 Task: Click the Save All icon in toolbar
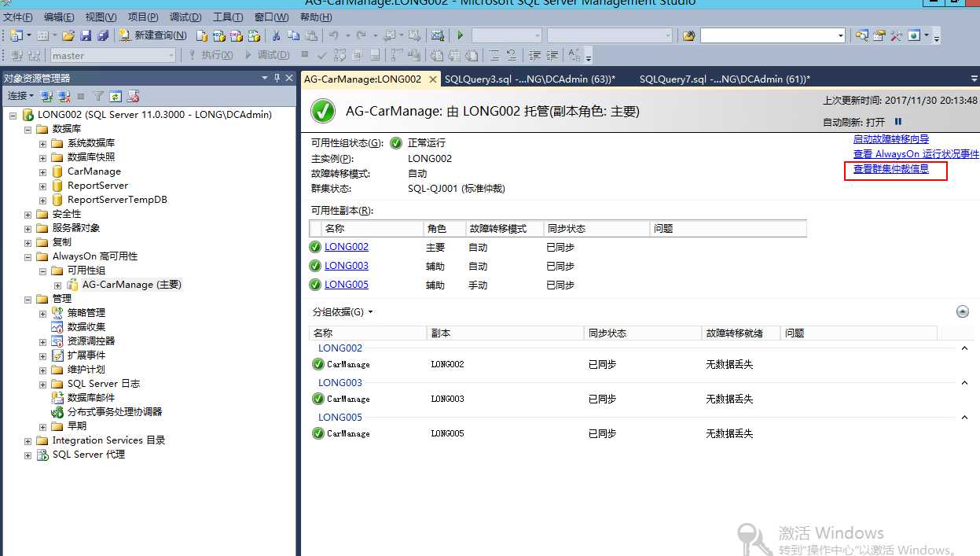pyautogui.click(x=102, y=35)
